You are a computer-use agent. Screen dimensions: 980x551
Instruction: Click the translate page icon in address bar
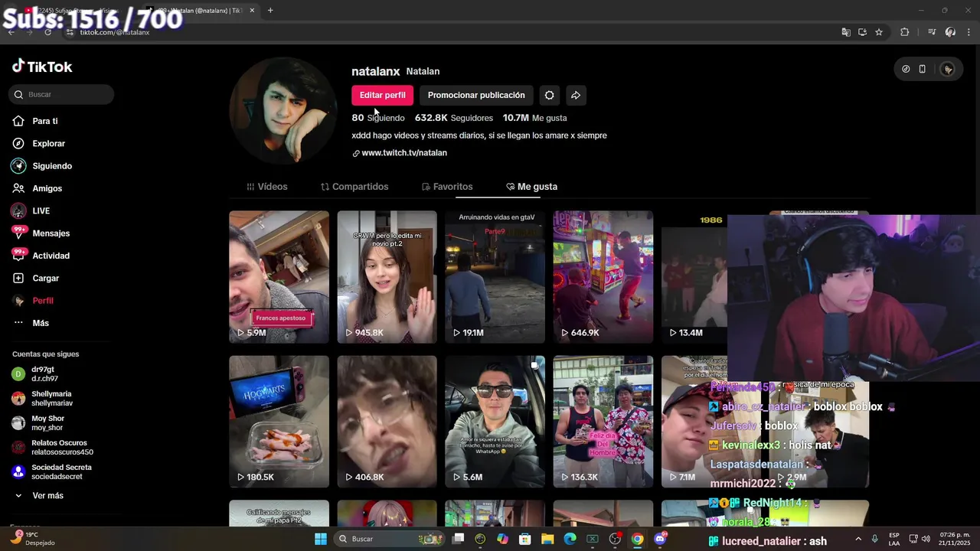[x=845, y=32]
